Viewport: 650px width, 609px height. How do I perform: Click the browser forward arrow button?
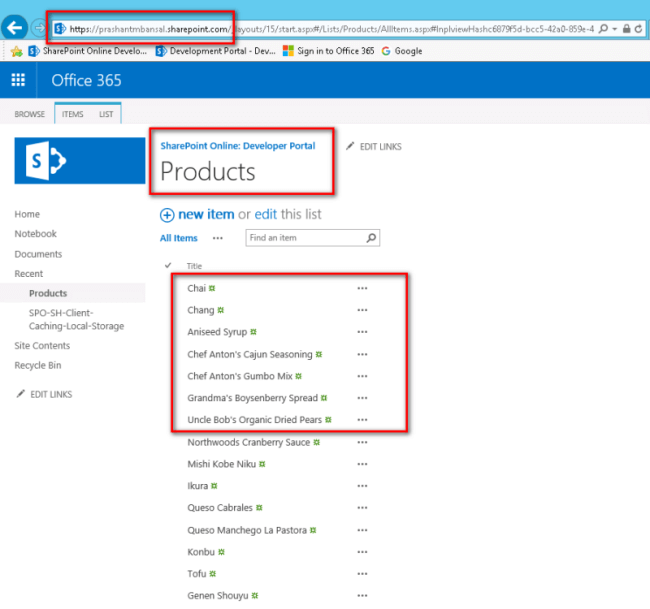coord(39,28)
